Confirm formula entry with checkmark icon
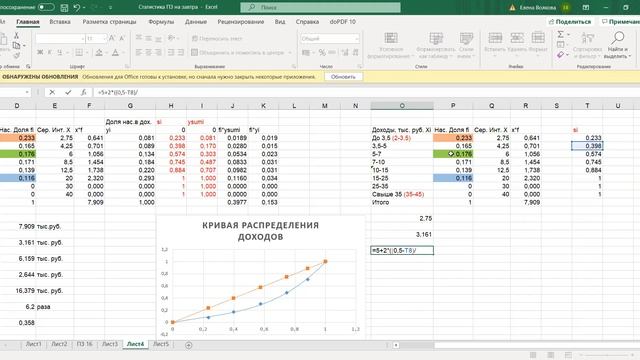Screen dimensions: 640x360 (68, 92)
